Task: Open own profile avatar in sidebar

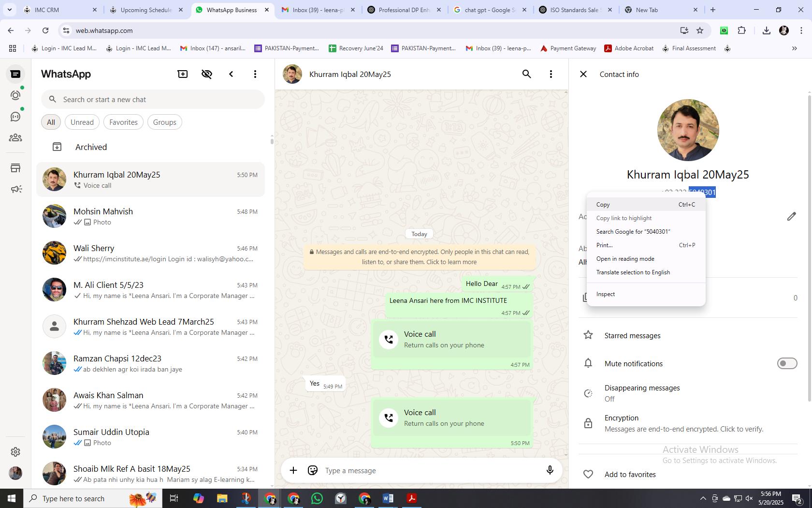Action: point(15,473)
